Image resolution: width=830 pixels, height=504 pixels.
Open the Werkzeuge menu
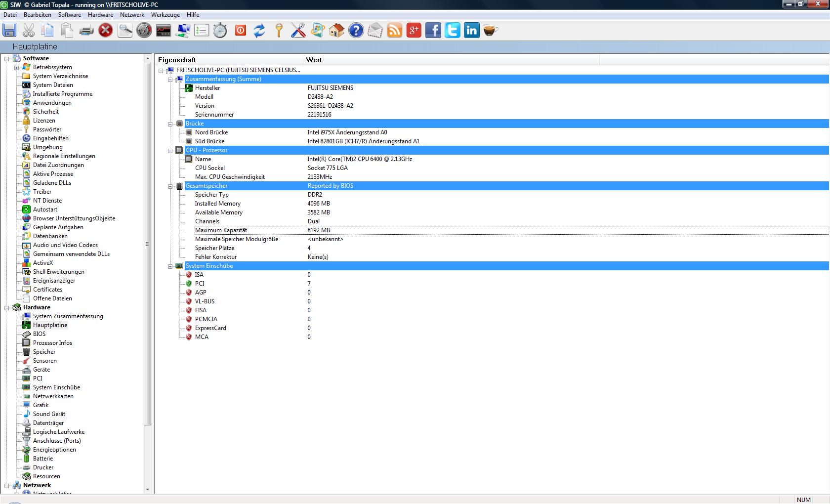pos(166,15)
